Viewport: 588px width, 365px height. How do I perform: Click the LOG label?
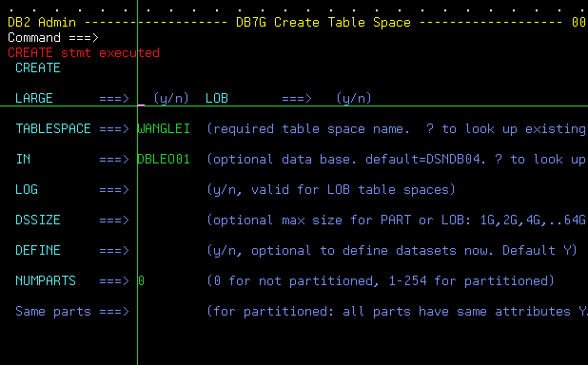click(27, 189)
